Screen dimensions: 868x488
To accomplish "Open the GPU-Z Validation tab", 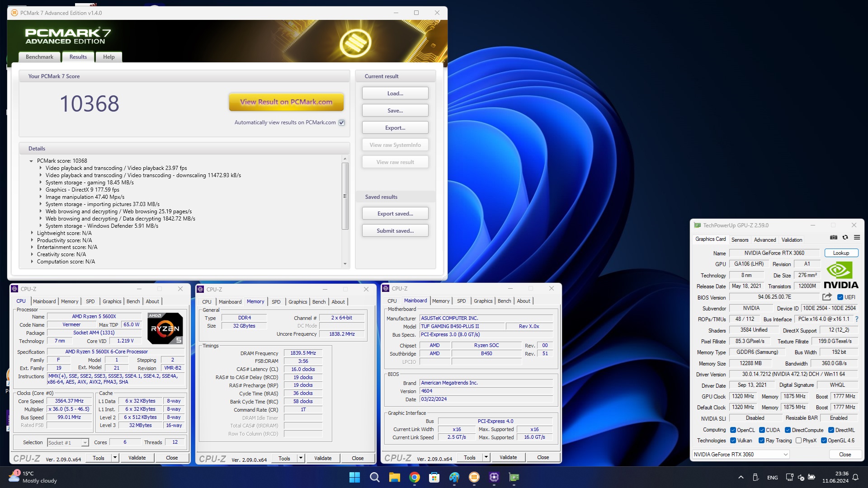I will click(792, 240).
